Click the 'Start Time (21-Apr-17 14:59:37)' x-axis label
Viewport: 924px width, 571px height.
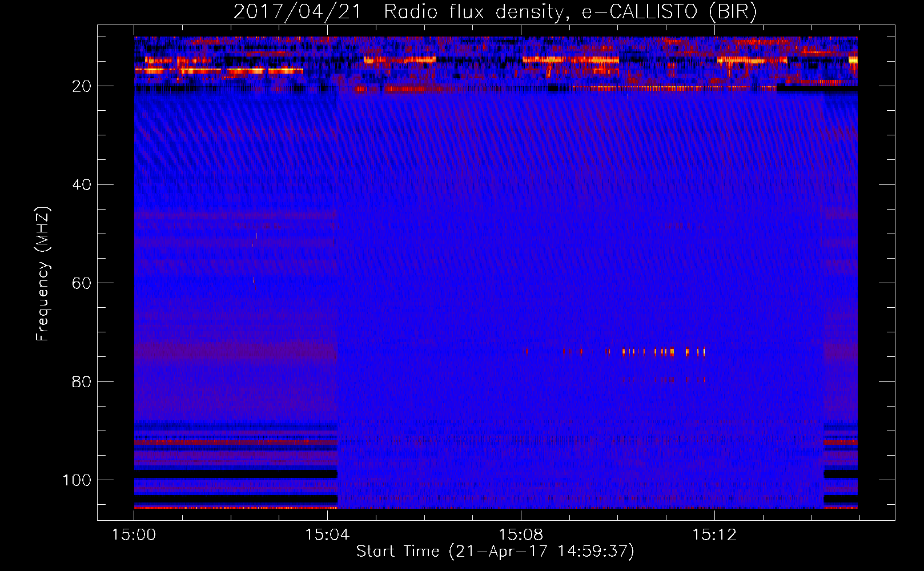(x=495, y=552)
